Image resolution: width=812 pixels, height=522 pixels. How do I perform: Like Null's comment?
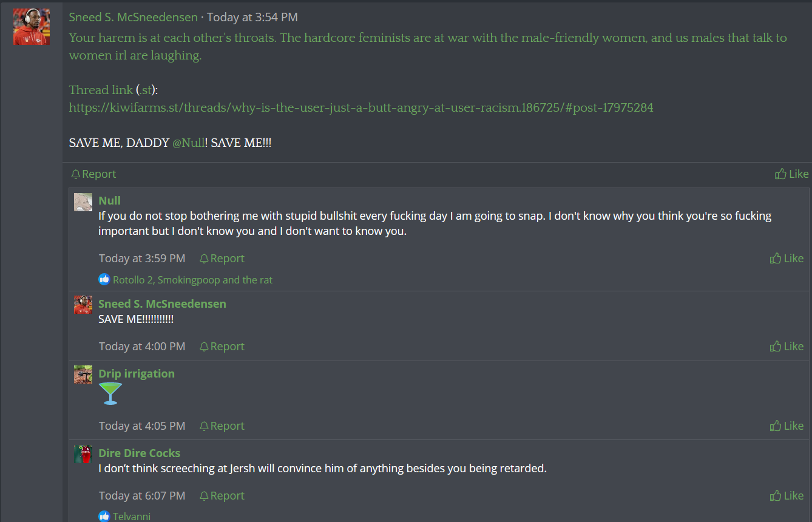787,259
